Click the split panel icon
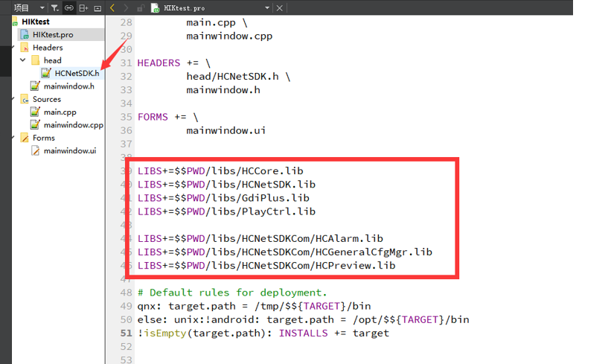Image resolution: width=611 pixels, height=364 pixels. click(83, 7)
